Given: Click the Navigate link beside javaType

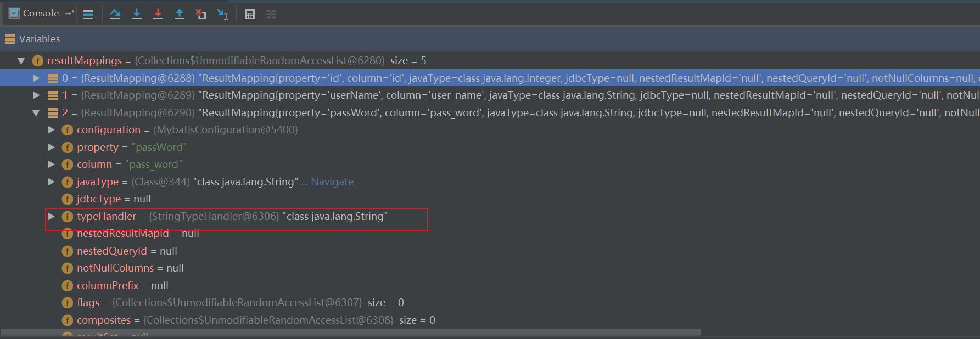Looking at the screenshot, I should point(332,182).
